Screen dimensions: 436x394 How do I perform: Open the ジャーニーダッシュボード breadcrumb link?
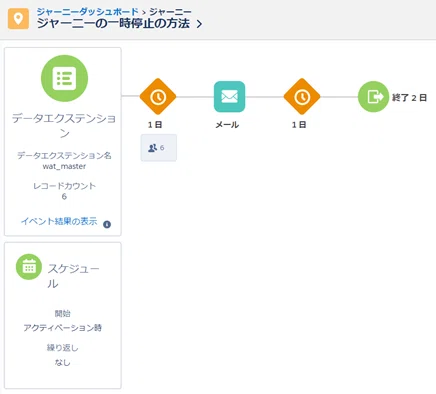(x=87, y=12)
